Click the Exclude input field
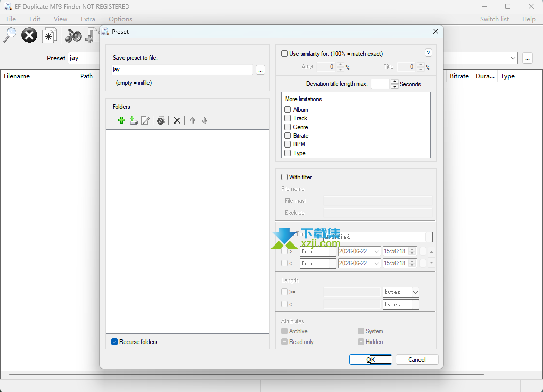 click(378, 213)
